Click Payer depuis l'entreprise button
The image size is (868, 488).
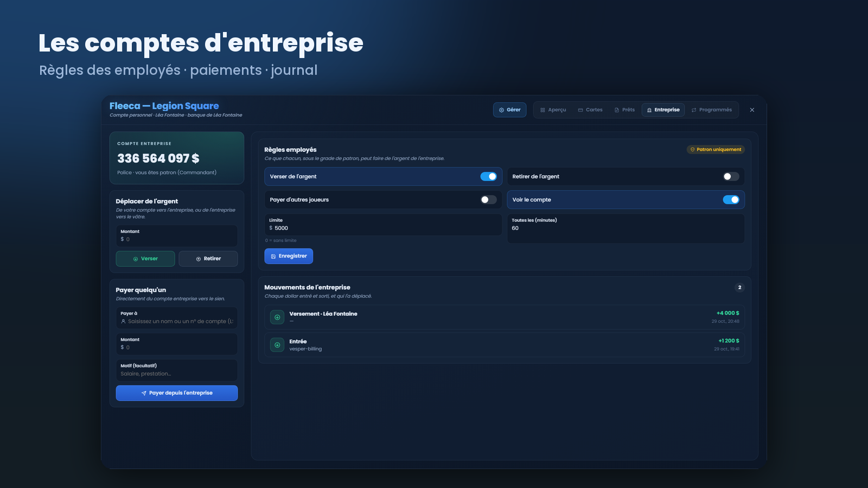tap(177, 393)
